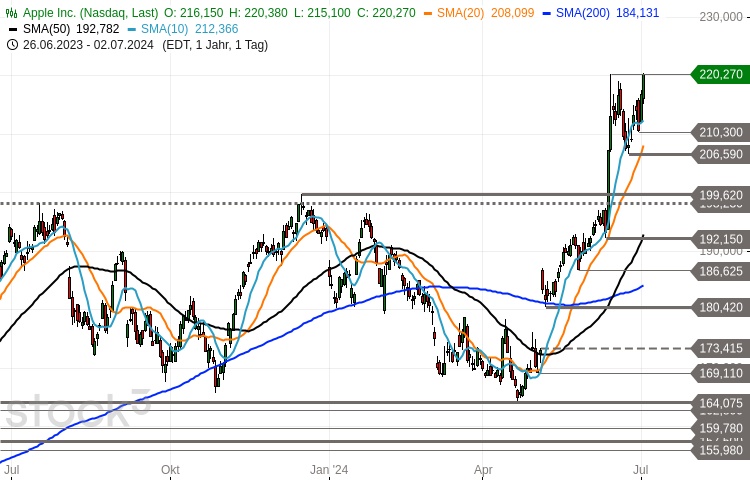Click the low price L: 215,100
This screenshot has width=750, height=480.
tap(322, 13)
